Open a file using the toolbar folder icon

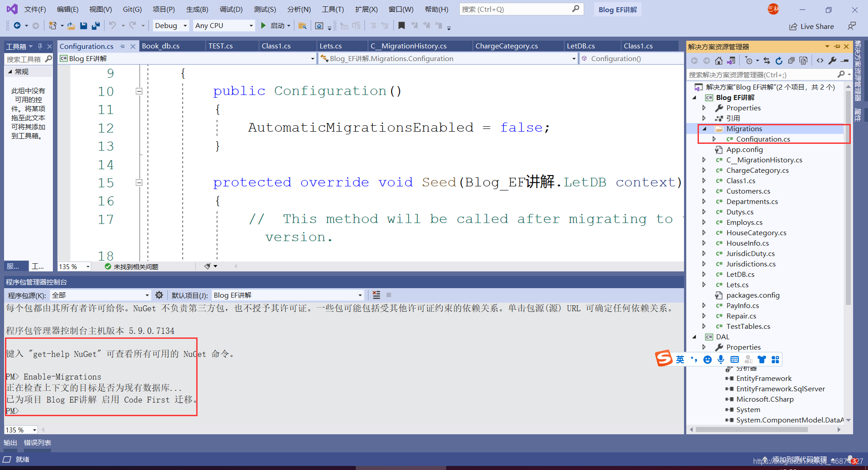pyautogui.click(x=71, y=26)
